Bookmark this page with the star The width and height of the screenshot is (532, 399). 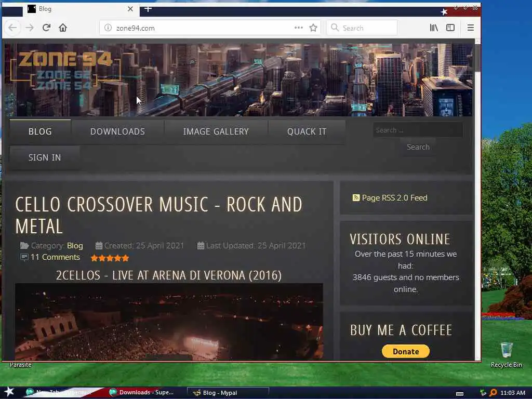click(x=313, y=28)
